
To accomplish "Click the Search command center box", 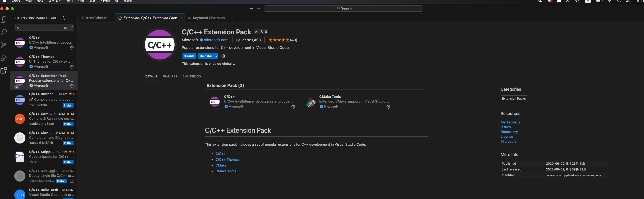I will [x=344, y=8].
